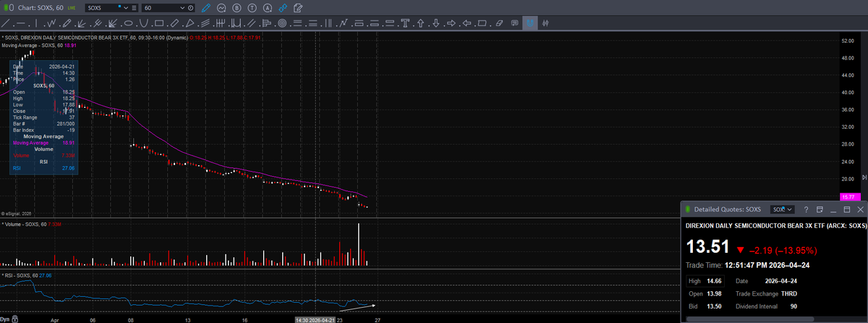Image resolution: width=868 pixels, height=323 pixels.
Task: Click the RSI - SOXS study label
Action: (x=26, y=275)
